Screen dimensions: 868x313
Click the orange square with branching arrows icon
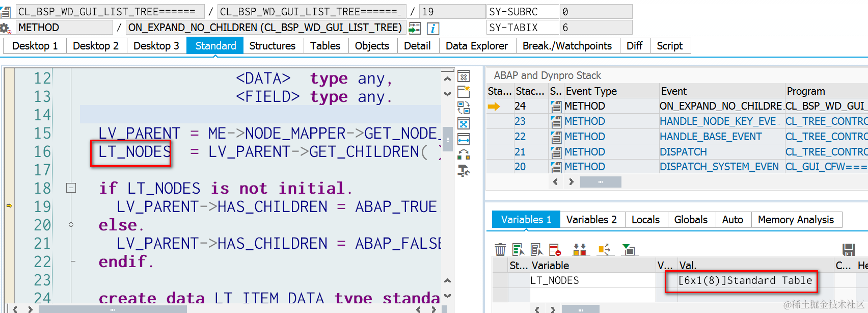coord(604,249)
